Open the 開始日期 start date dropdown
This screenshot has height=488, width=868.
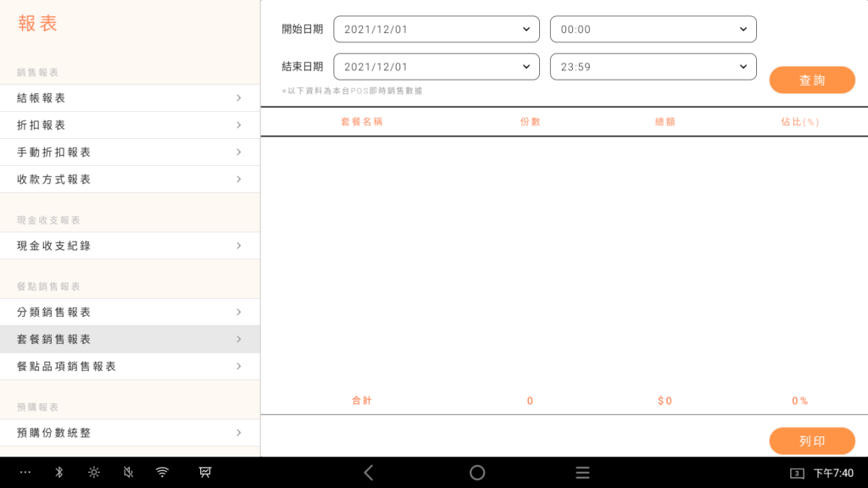[436, 29]
